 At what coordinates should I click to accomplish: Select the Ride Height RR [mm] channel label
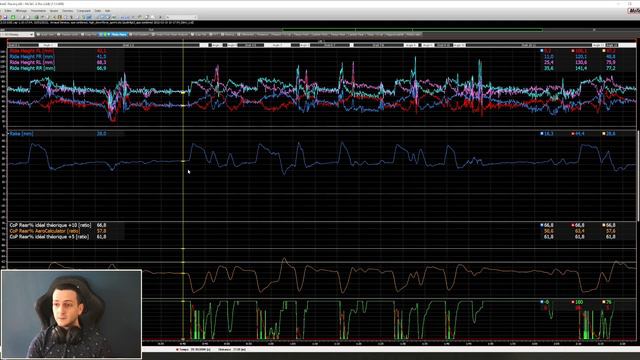pyautogui.click(x=32, y=68)
